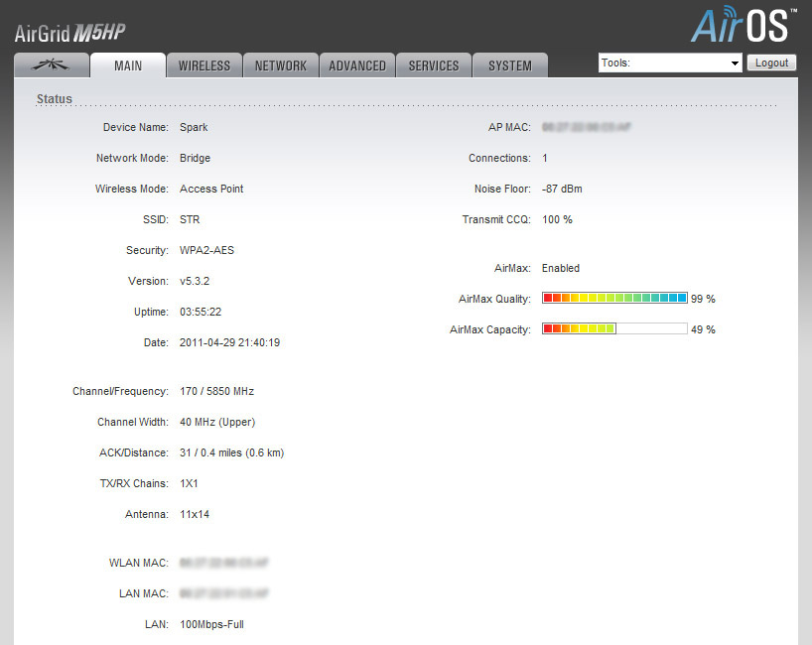Click the LAN speed 100Mbps-Full
Screen dimensions: 812x645
tap(211, 624)
